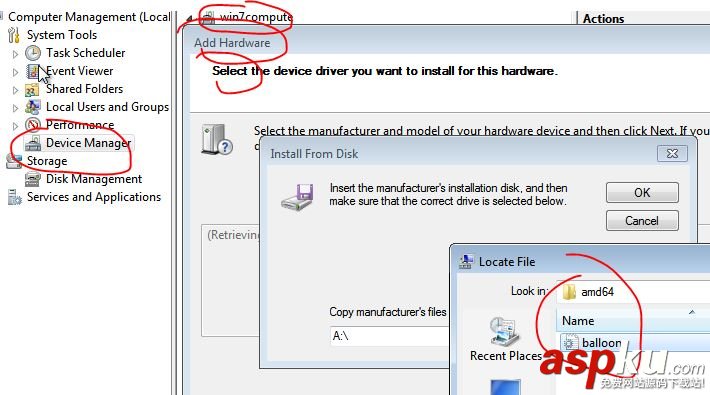Click the win7compute computer icon
The image size is (710, 395).
[x=208, y=17]
